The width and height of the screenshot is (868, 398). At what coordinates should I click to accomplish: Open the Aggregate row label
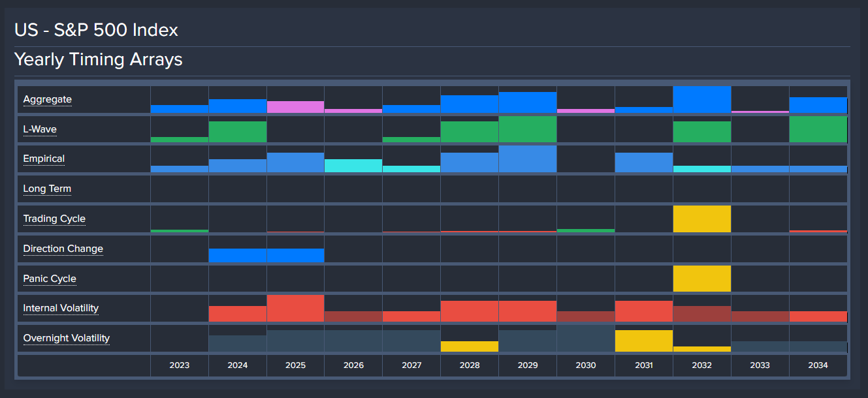pos(48,99)
